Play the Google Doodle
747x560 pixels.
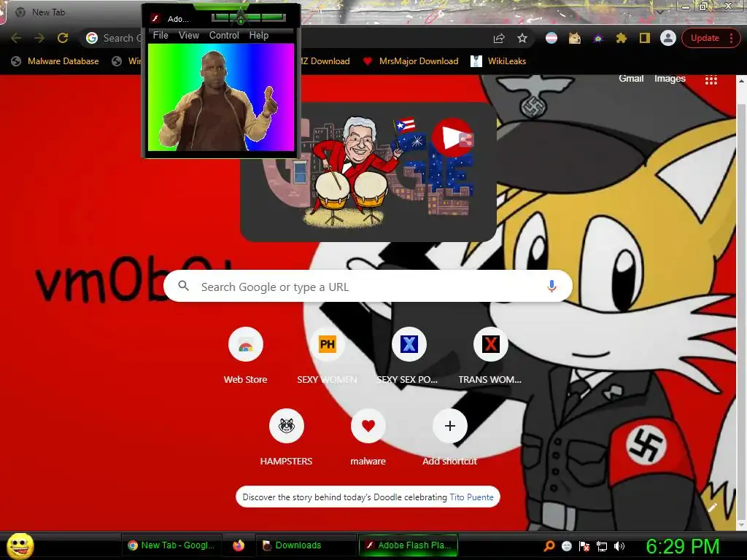click(x=449, y=136)
